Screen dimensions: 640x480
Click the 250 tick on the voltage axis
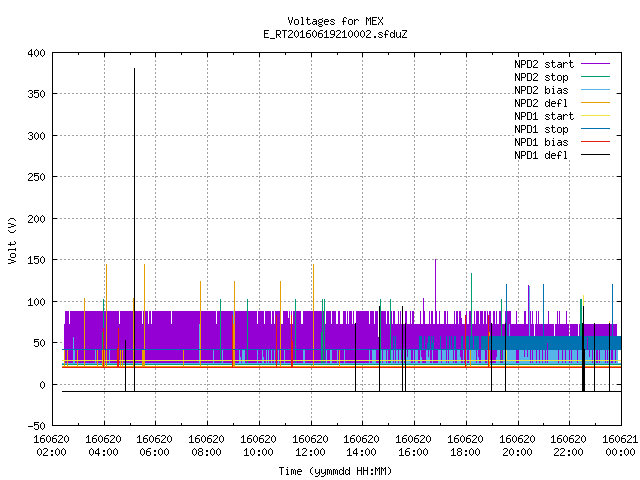tap(36, 177)
